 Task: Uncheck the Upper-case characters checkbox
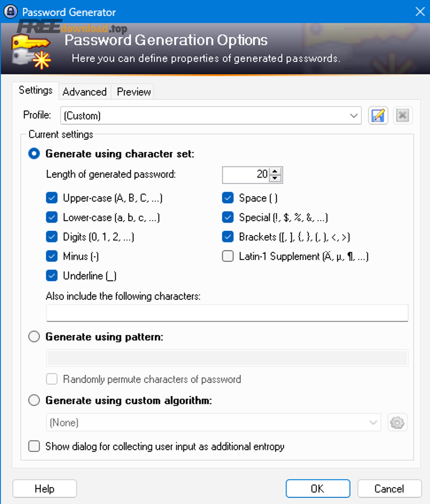click(52, 198)
